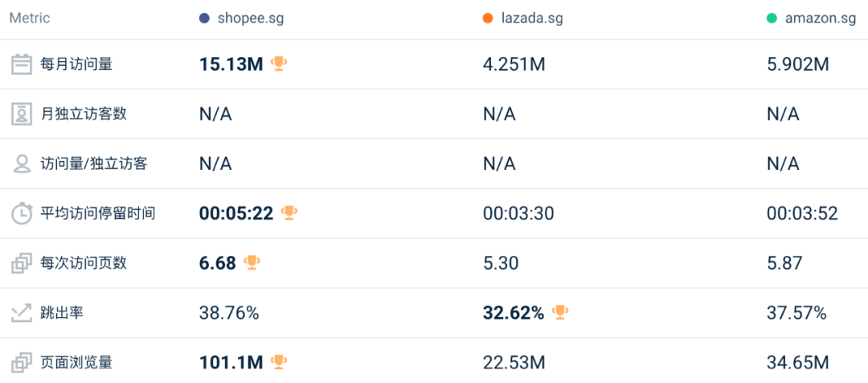This screenshot has width=868, height=383.
Task: Click the page views icon in last row
Action: click(22, 363)
